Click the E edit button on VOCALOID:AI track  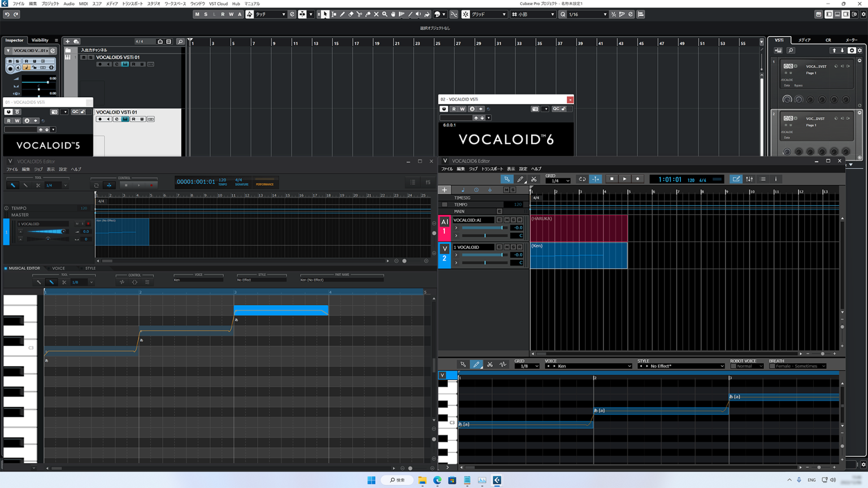[x=500, y=220]
